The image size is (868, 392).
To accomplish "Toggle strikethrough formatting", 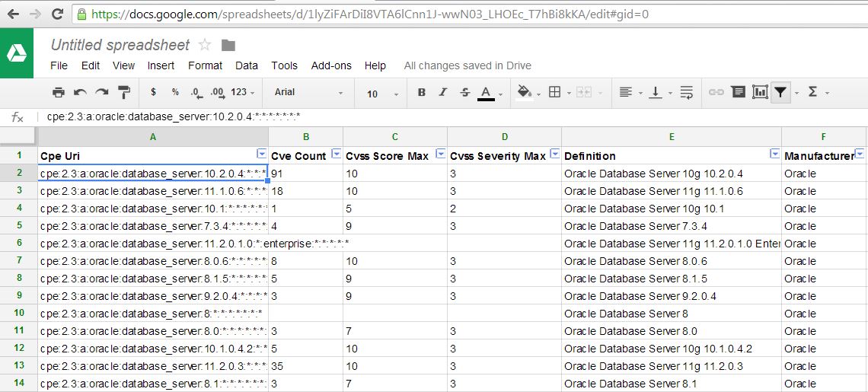I will tap(465, 92).
